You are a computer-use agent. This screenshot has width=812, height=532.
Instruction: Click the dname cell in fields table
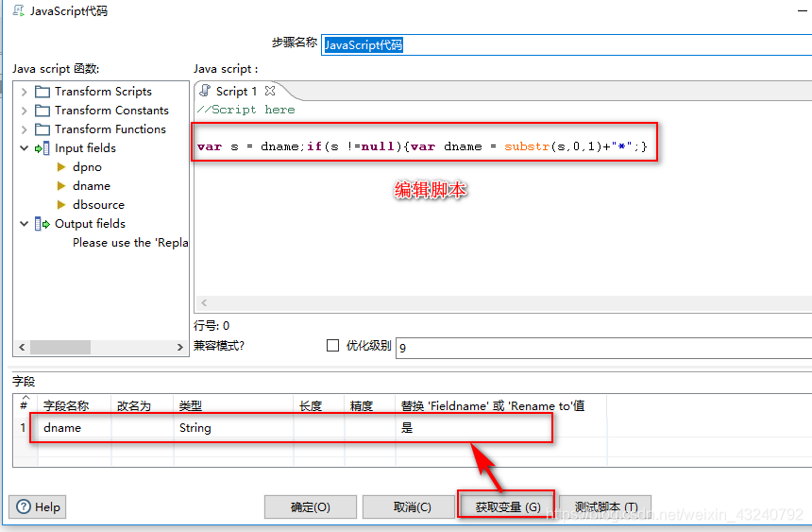pyautogui.click(x=75, y=428)
